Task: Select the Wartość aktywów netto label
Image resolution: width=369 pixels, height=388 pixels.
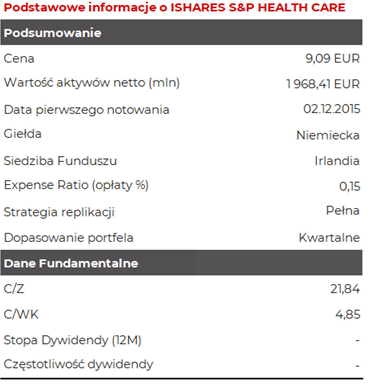Action: point(92,83)
